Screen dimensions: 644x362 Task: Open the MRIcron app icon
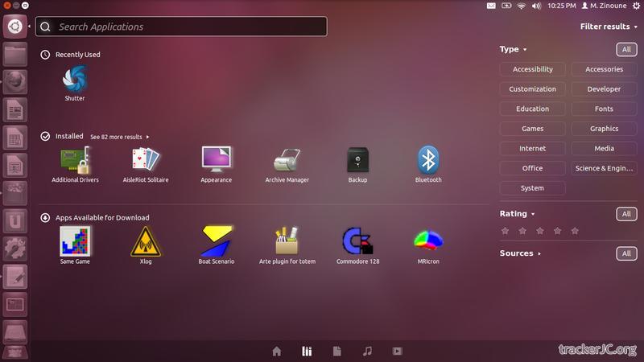point(428,241)
